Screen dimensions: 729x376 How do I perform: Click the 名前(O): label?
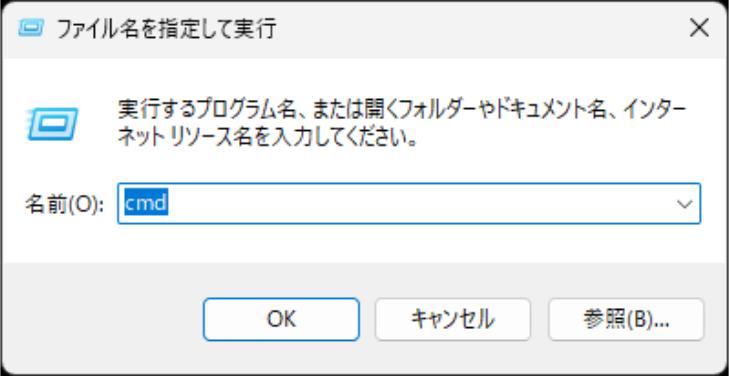click(64, 204)
